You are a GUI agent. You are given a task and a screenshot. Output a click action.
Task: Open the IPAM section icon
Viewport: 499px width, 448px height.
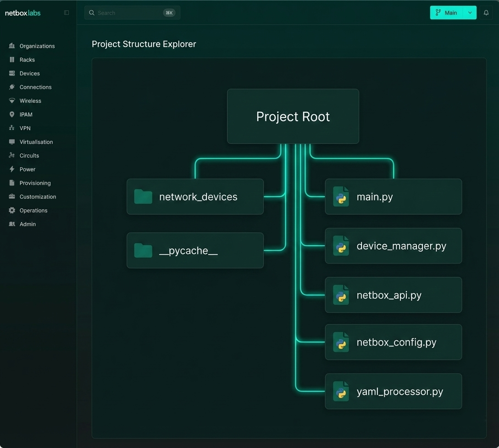(x=11, y=114)
